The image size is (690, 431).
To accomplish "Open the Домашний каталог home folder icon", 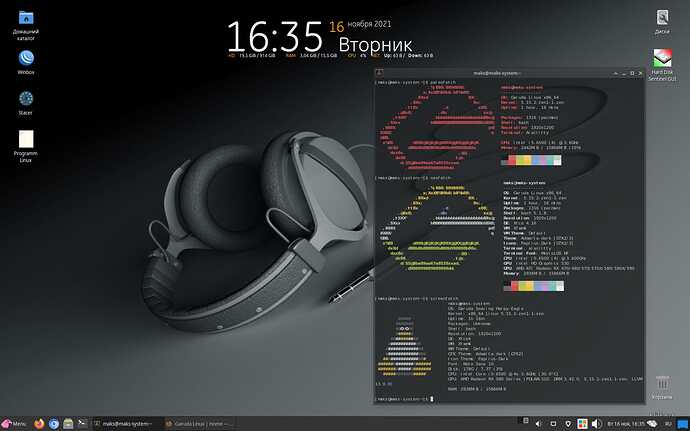I will pos(26,25).
